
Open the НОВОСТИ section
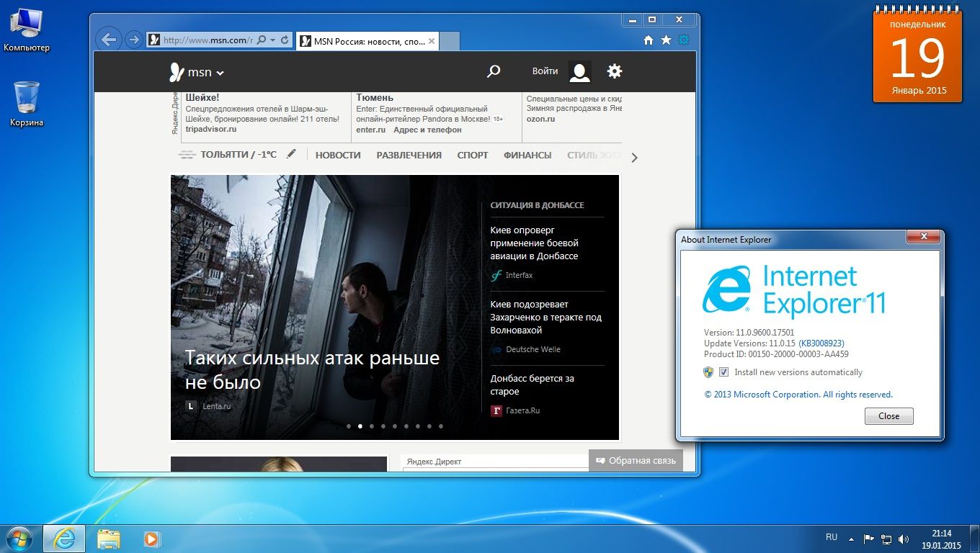click(x=338, y=155)
